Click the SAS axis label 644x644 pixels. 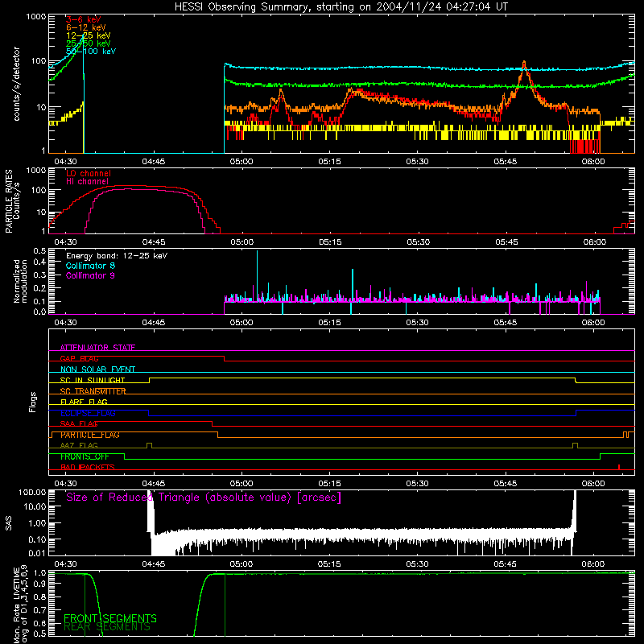9,523
